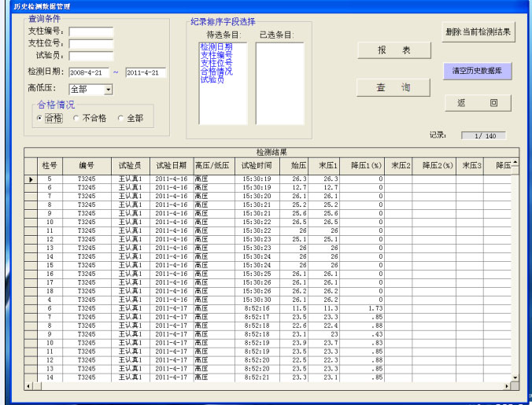Click the 返回 (Return) button

coord(478,103)
